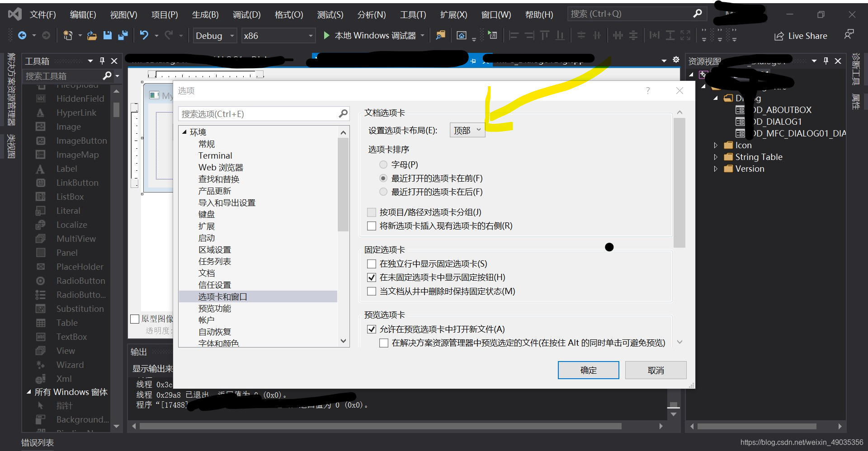Click the Open File folder icon

(x=92, y=35)
